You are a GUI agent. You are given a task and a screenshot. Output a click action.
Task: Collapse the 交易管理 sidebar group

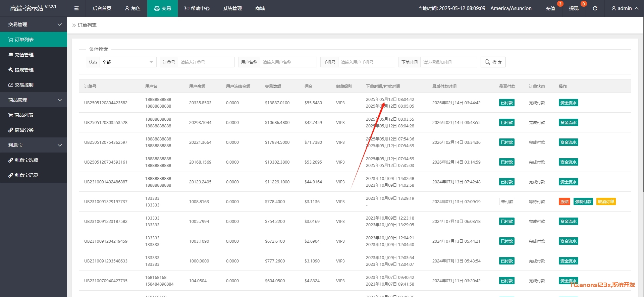pos(34,24)
